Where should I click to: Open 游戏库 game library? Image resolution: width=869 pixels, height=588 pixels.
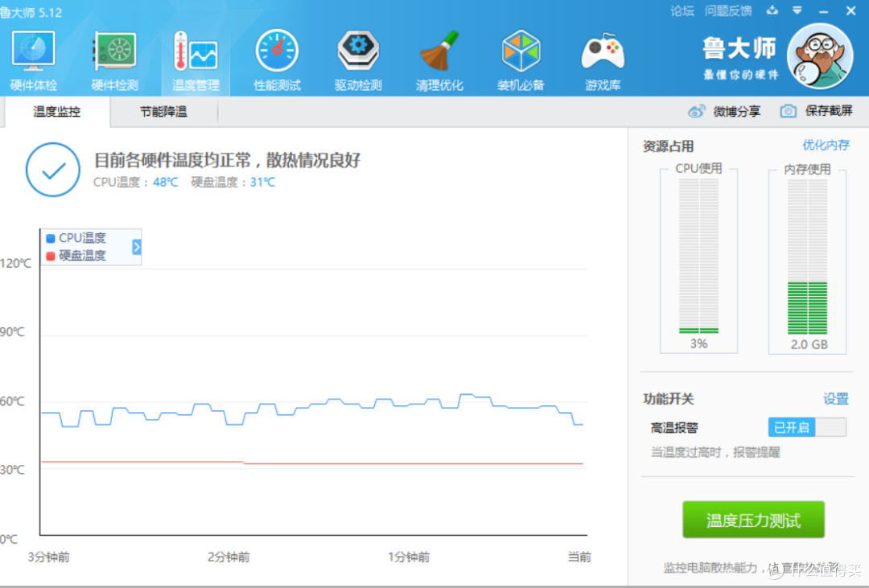coord(603,60)
